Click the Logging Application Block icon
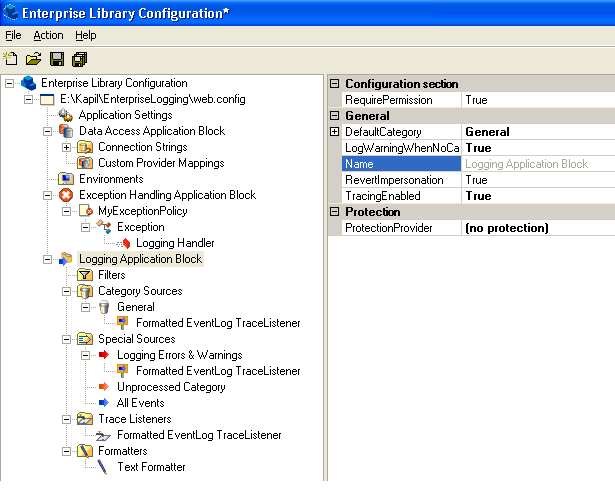615x490 pixels. tap(66, 259)
